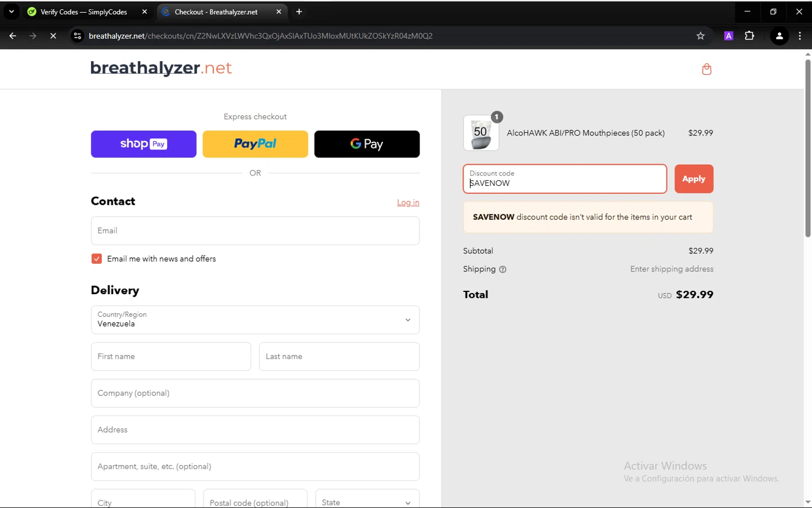Click the browser forward arrow
This screenshot has height=508, width=812.
(33, 36)
